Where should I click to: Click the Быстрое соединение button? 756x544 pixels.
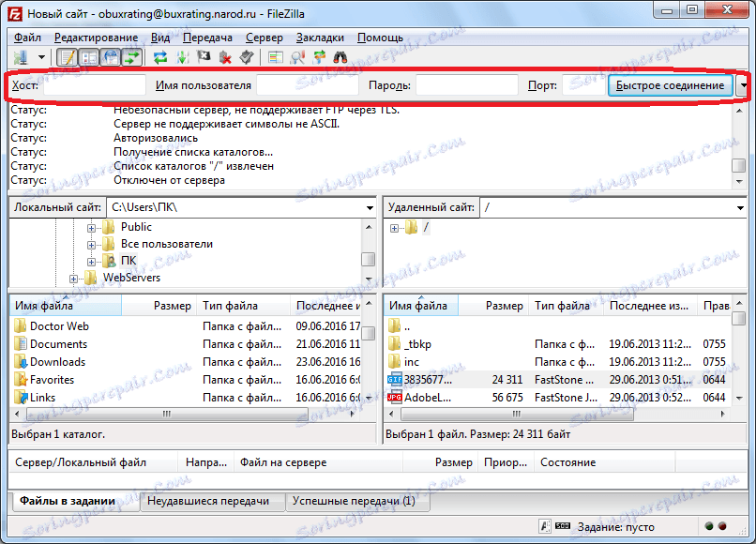pyautogui.click(x=671, y=85)
